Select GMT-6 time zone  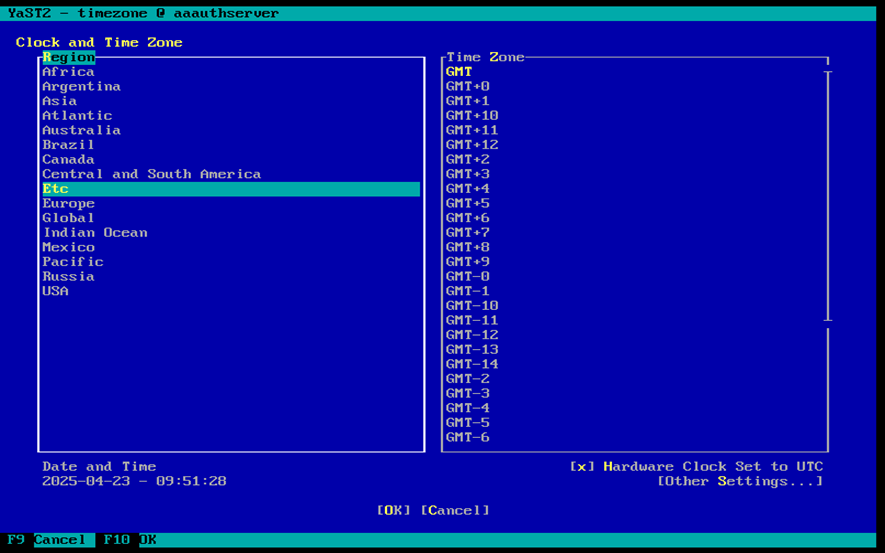tap(468, 438)
